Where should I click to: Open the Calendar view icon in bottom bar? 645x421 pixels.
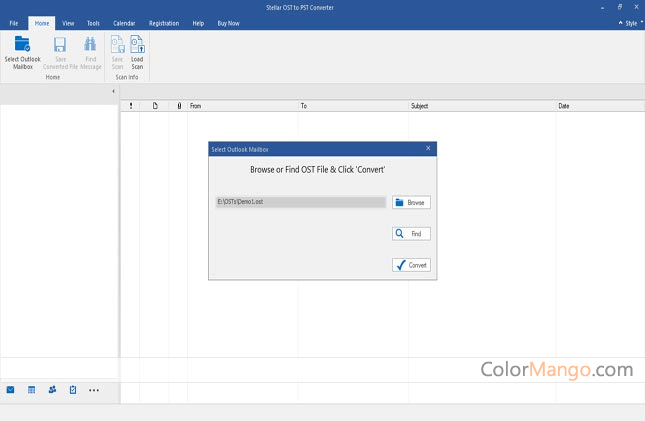(31, 390)
